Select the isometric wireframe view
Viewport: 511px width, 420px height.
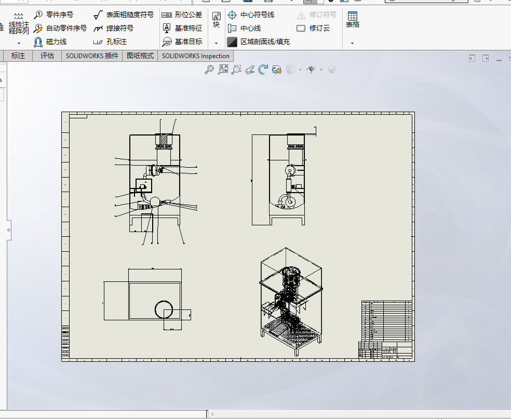(291, 302)
